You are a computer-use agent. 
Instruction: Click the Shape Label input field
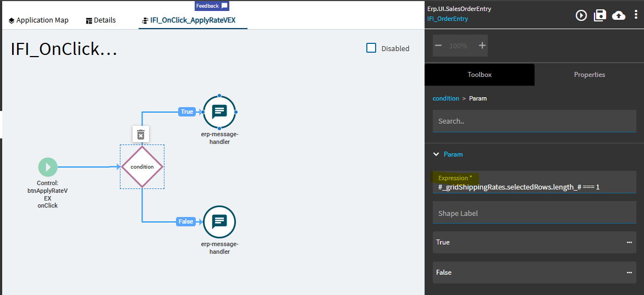[535, 213]
